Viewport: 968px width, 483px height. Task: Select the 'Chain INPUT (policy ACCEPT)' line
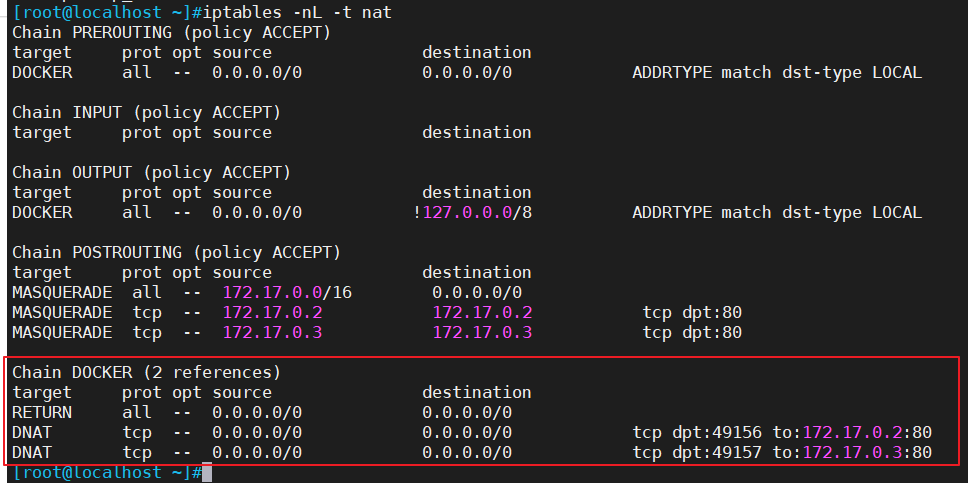[146, 112]
